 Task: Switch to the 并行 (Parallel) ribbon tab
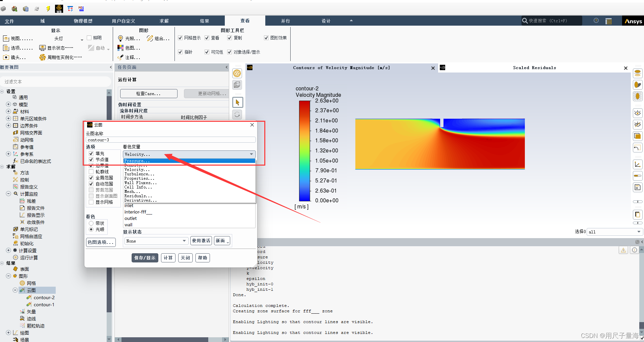pos(286,21)
